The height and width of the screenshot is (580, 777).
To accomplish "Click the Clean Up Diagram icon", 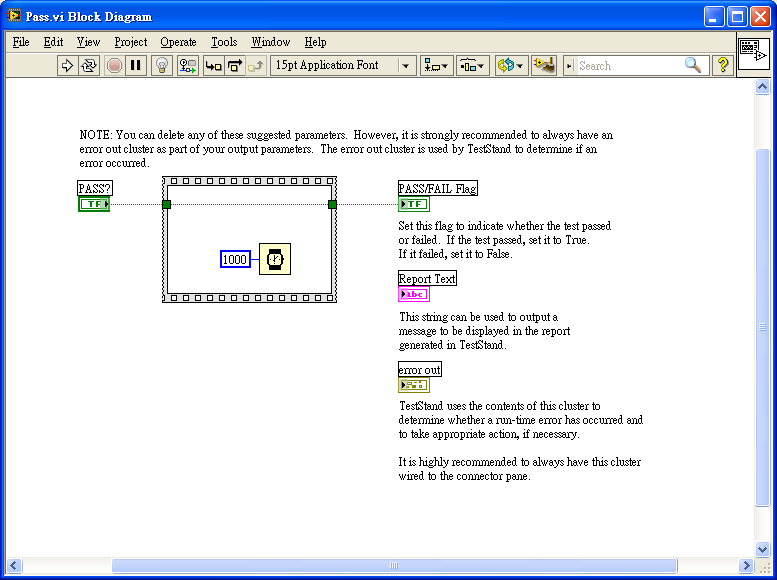I will coord(544,65).
